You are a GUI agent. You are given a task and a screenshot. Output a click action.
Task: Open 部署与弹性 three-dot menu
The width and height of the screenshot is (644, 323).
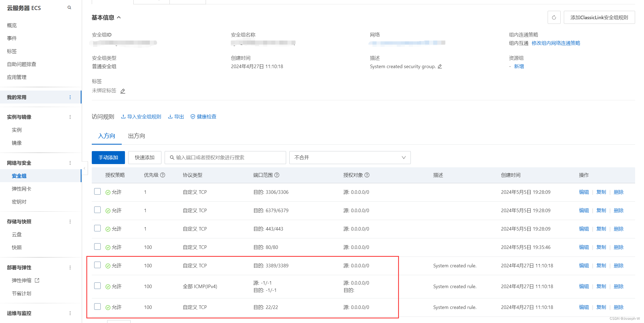pos(70,267)
